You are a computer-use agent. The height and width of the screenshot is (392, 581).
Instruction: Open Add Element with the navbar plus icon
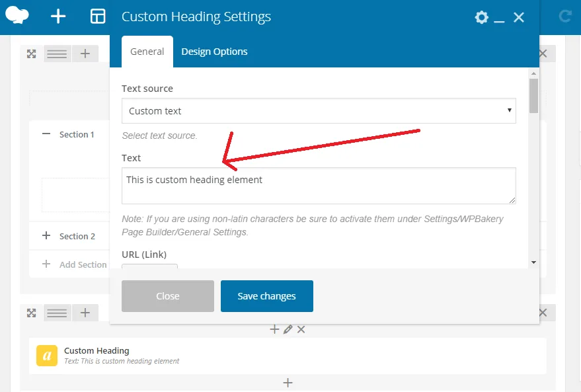[58, 17]
